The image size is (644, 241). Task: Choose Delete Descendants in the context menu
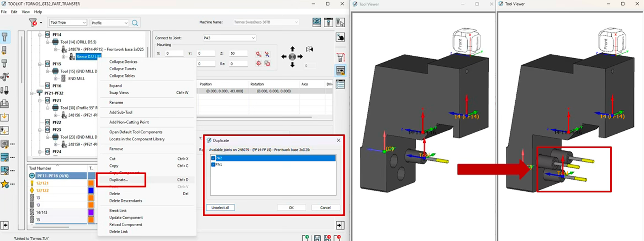pyautogui.click(x=125, y=201)
